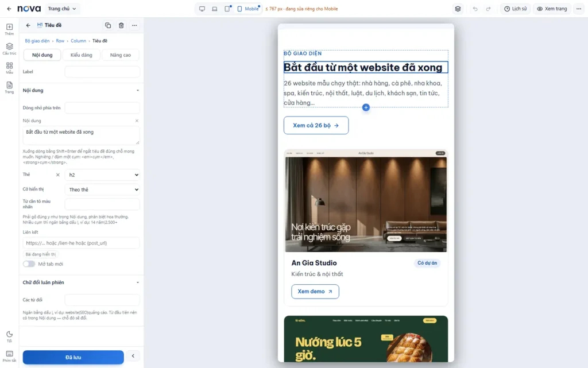The height and width of the screenshot is (368, 588).
Task: Click the back arrow beside the nova logo
Action: click(x=9, y=9)
